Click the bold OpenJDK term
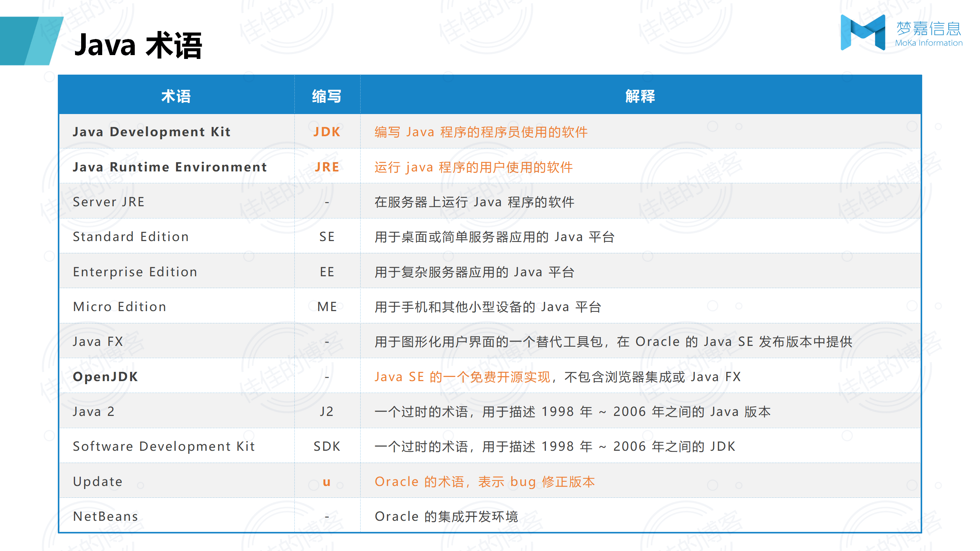 pyautogui.click(x=105, y=377)
